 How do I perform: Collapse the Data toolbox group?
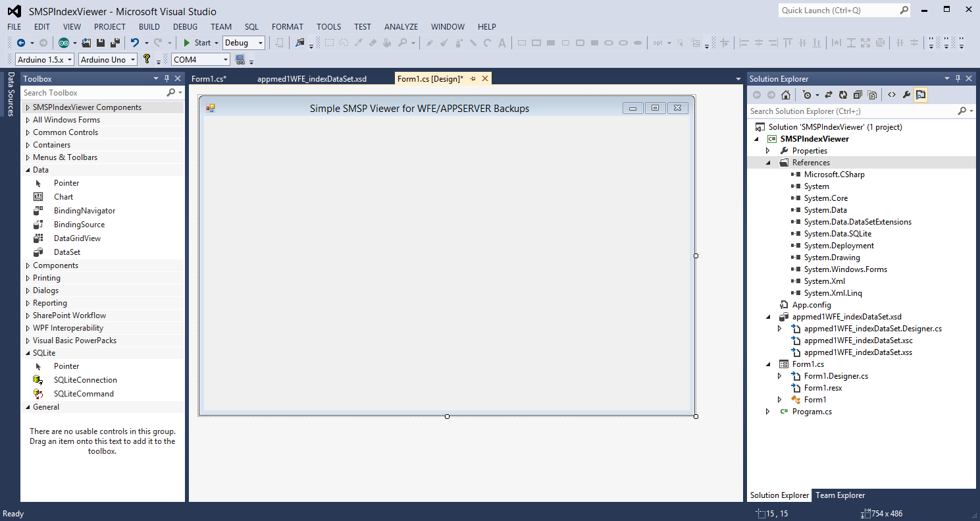click(x=28, y=170)
